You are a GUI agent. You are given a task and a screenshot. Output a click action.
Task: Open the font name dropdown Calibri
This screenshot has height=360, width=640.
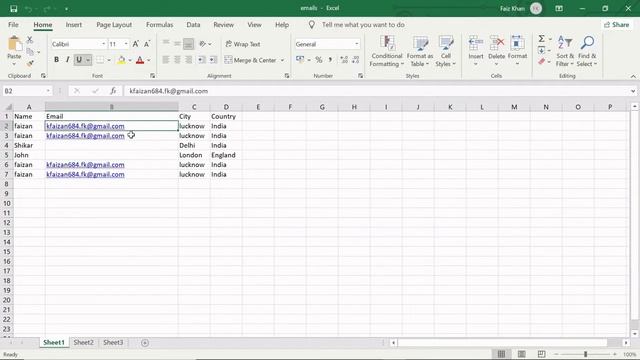tap(103, 44)
